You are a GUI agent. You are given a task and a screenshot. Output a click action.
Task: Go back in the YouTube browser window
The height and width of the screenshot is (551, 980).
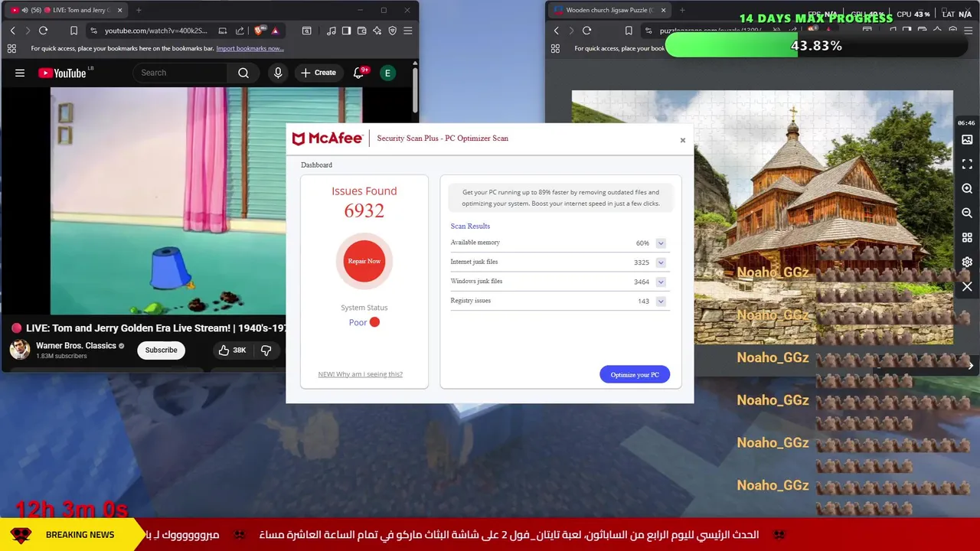point(12,31)
